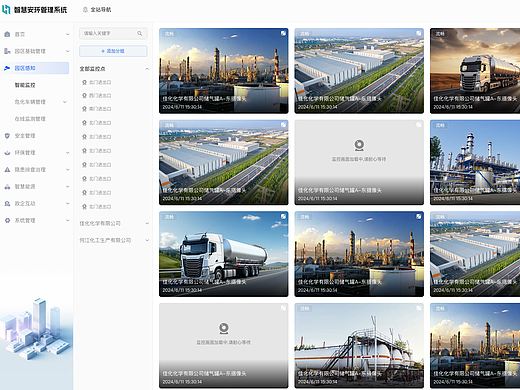The height and width of the screenshot is (390, 520).
Task: Click the expand icon on the spherical storage tanks feed
Action: pyautogui.click(x=418, y=308)
